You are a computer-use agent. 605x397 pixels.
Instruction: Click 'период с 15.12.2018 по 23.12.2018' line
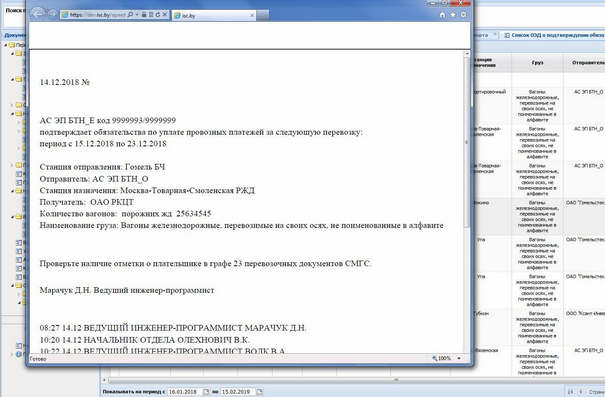pos(103,144)
